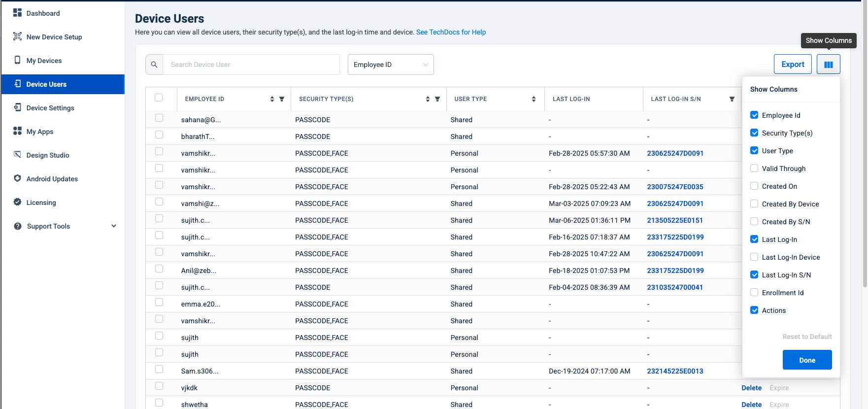
Task: Sort the User Type column
Action: point(534,99)
